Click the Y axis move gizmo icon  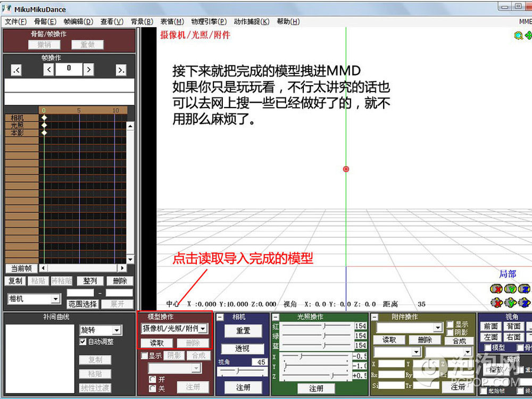pyautogui.click(x=510, y=303)
